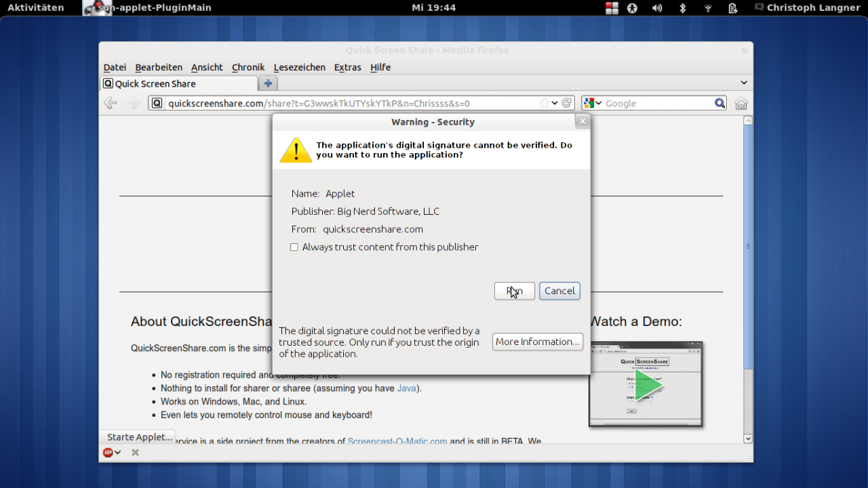Close the Warning - Security dialog

point(582,121)
